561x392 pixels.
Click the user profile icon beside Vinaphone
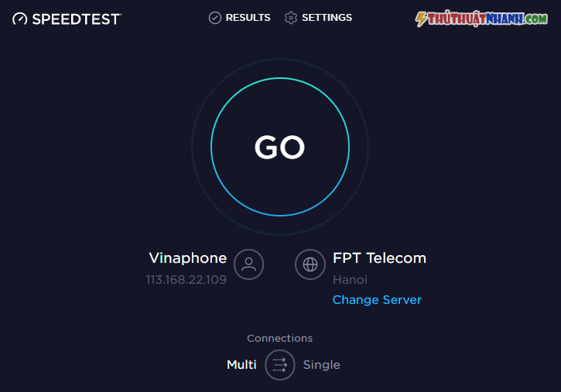point(248,264)
